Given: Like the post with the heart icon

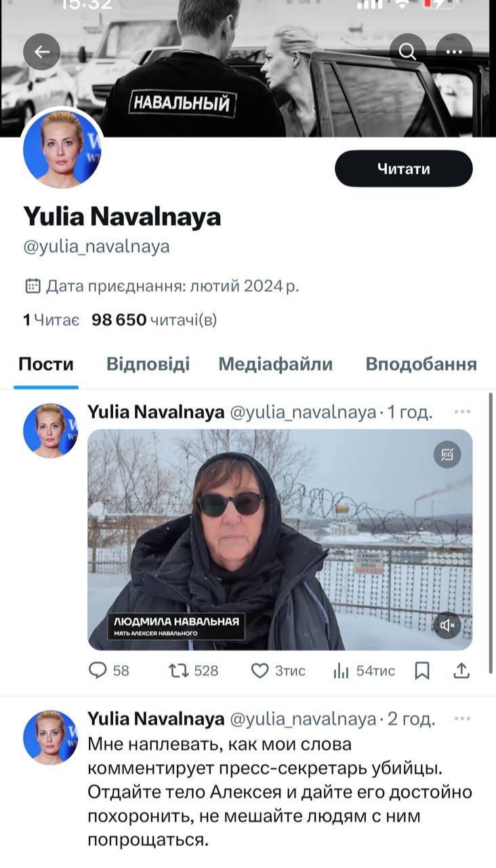Looking at the screenshot, I should 260,671.
